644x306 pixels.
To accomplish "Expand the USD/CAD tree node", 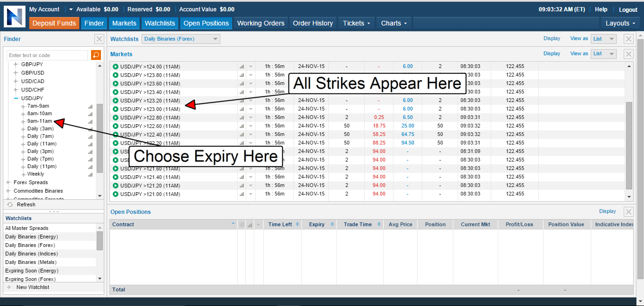I will (x=16, y=81).
